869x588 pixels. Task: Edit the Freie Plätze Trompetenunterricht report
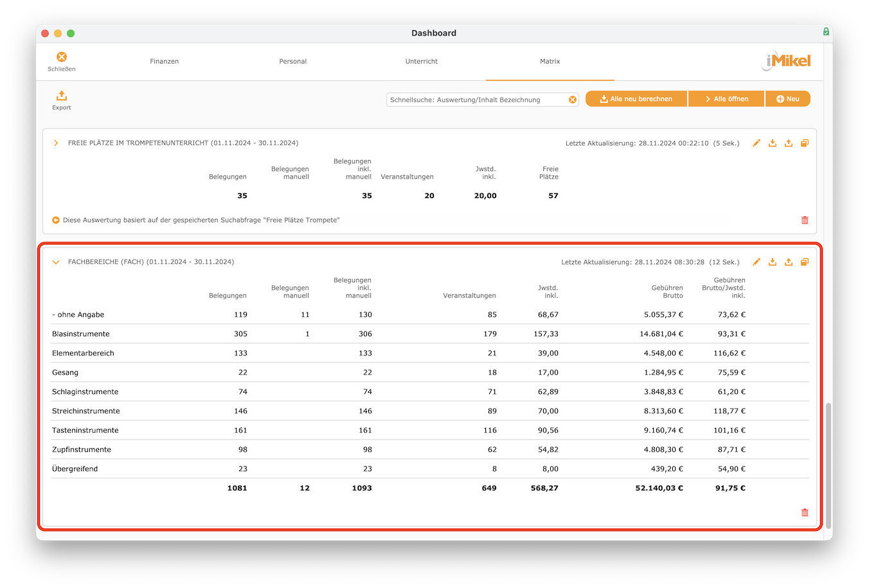tap(757, 143)
